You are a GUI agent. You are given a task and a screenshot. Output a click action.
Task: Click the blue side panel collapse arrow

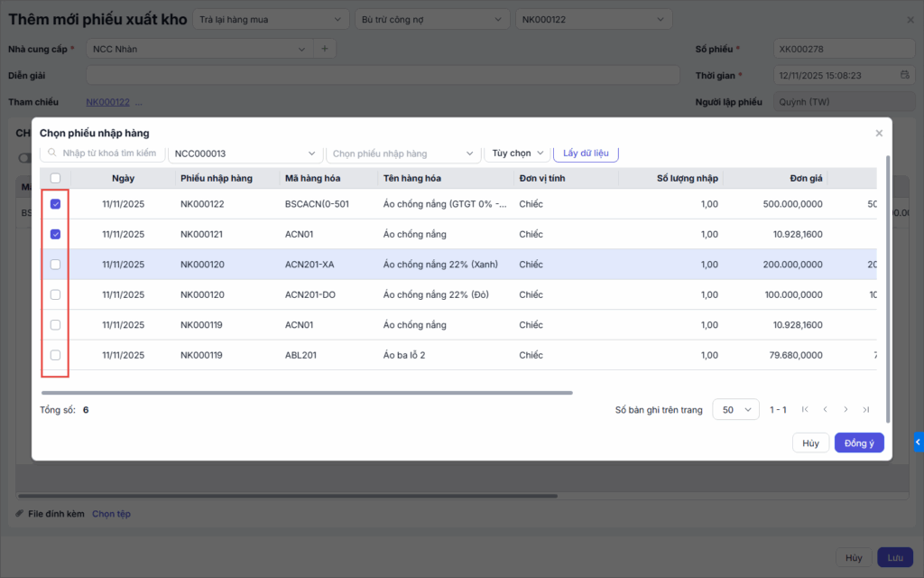[918, 442]
